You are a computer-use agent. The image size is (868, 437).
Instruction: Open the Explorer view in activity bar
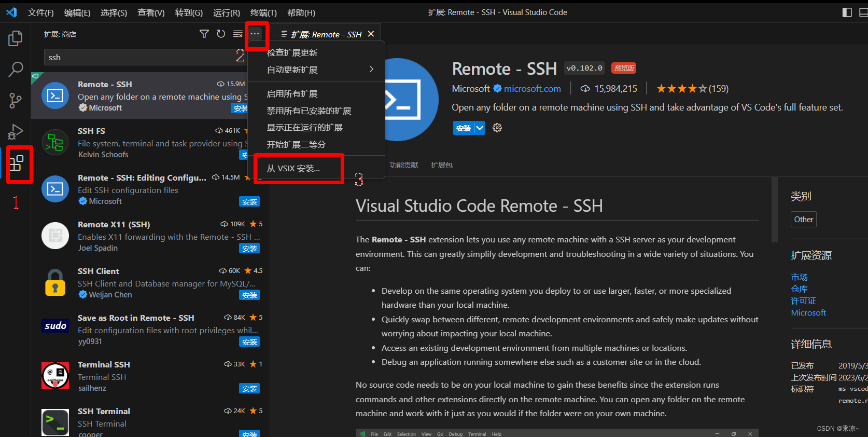(16, 38)
